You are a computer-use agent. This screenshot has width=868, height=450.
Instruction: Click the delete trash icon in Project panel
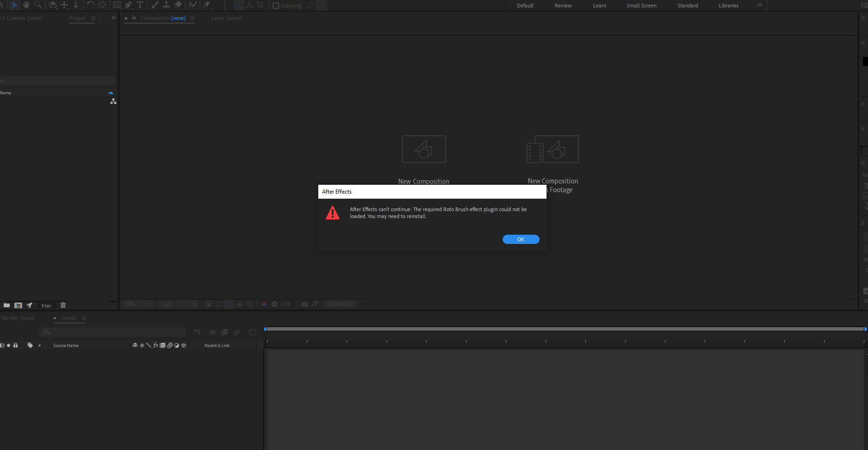(x=63, y=305)
